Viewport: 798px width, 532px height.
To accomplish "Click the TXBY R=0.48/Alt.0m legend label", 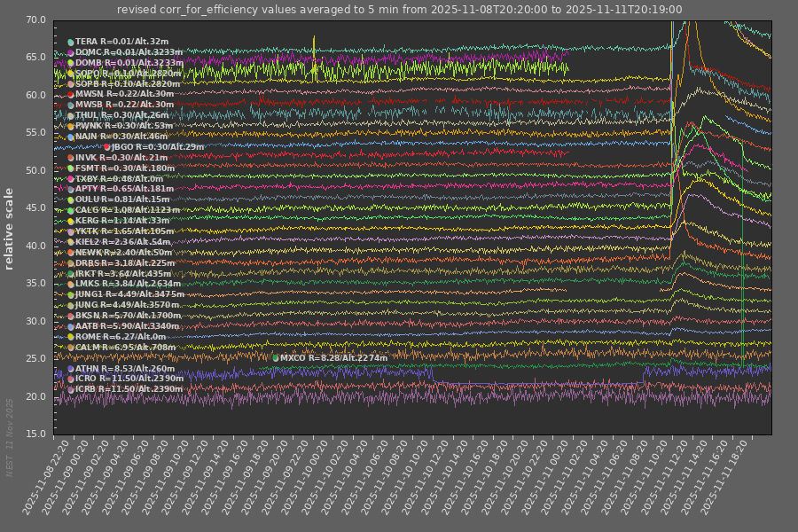I will click(x=120, y=178).
